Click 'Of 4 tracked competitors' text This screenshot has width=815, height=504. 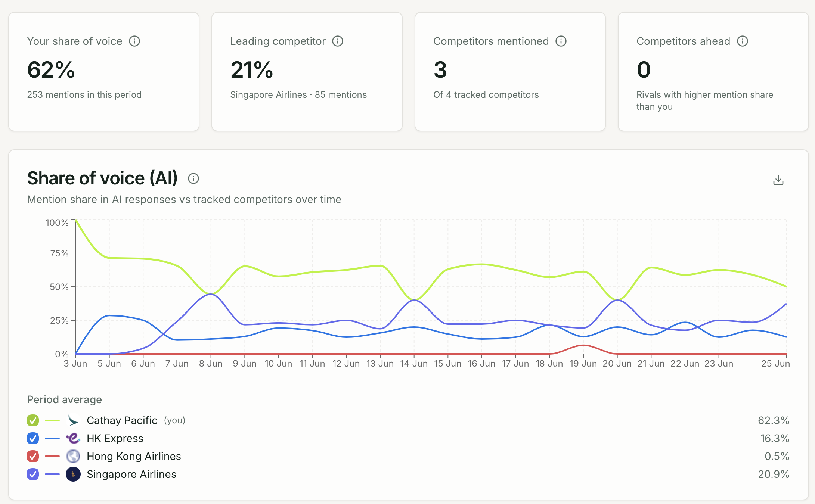[486, 95]
